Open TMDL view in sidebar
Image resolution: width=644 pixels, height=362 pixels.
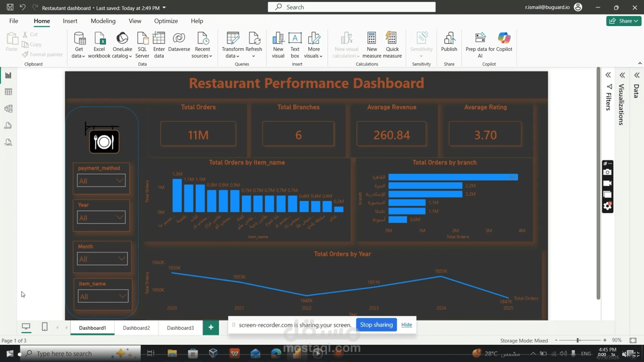coord(8,142)
